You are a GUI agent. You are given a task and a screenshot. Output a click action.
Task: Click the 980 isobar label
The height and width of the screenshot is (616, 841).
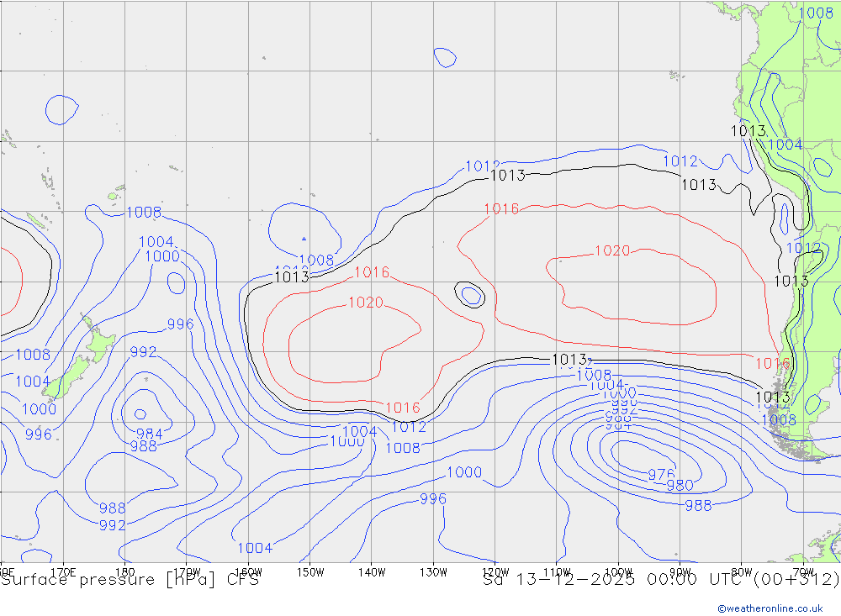coord(680,486)
